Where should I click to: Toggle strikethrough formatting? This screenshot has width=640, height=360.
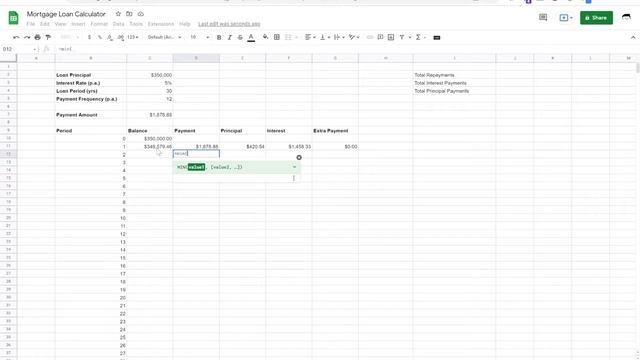(x=240, y=37)
